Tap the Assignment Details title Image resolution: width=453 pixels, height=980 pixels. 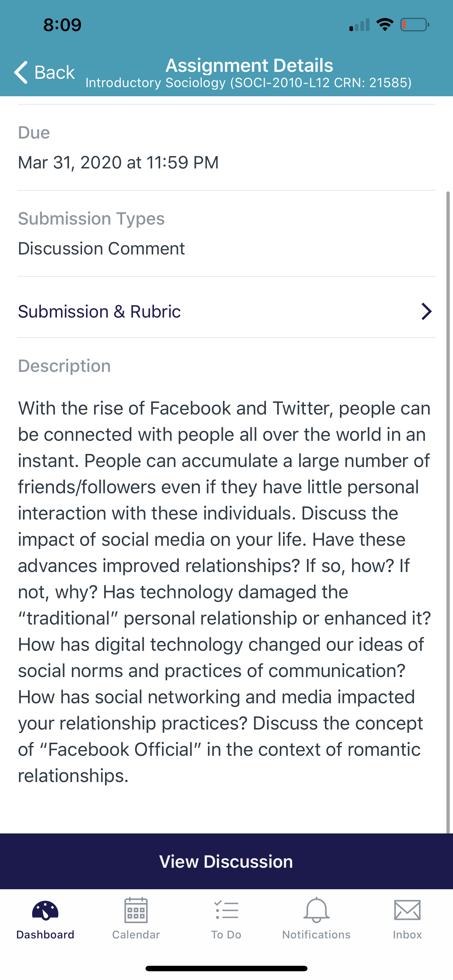click(249, 65)
